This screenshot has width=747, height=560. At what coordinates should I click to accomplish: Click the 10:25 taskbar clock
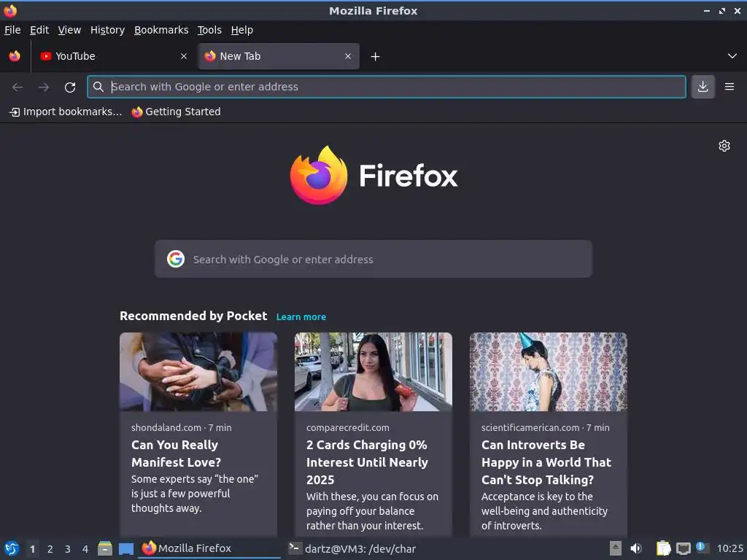pos(729,548)
